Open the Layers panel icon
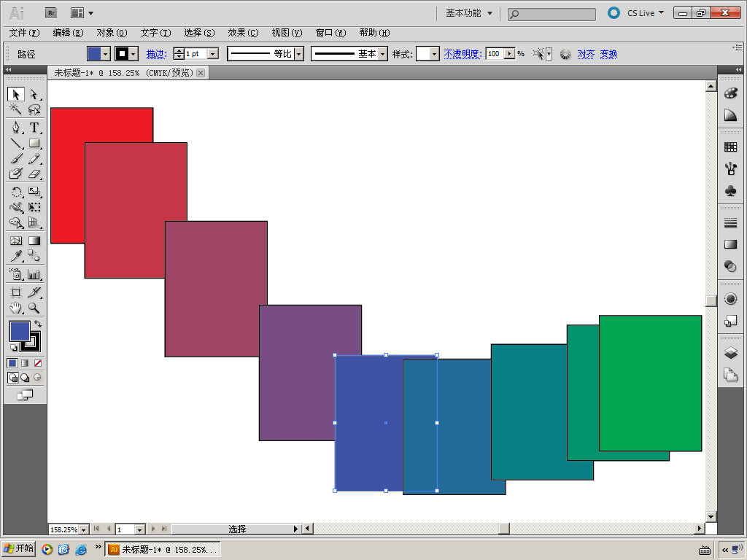The height and width of the screenshot is (560, 747). (x=730, y=353)
